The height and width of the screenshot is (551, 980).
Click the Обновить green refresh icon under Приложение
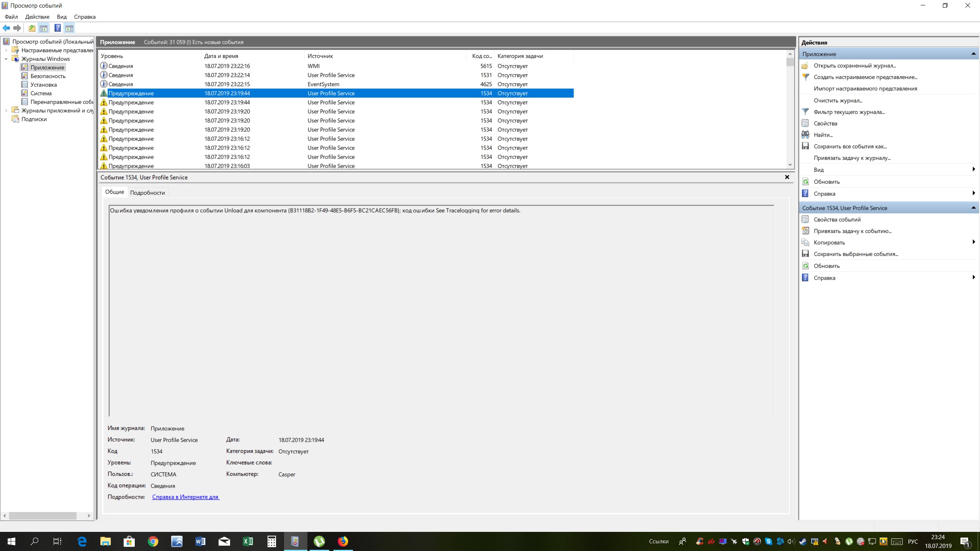[805, 182]
